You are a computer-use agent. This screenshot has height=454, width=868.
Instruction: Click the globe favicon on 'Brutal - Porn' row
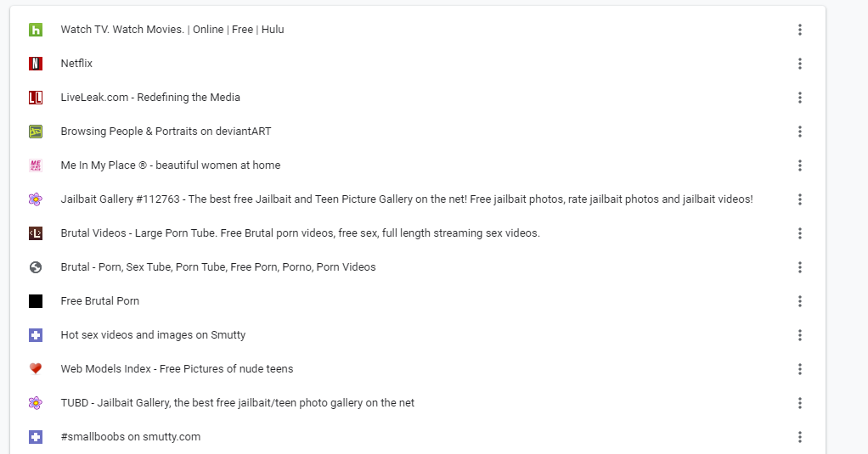[36, 267]
